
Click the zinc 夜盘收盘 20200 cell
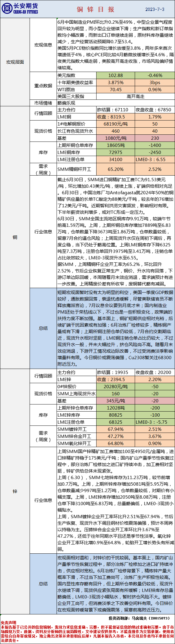click(155, 372)
